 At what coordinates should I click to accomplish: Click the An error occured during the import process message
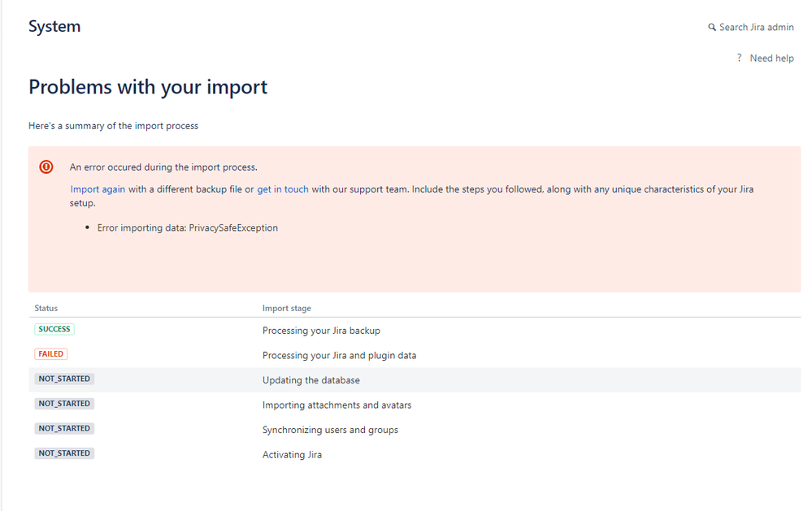tap(163, 167)
